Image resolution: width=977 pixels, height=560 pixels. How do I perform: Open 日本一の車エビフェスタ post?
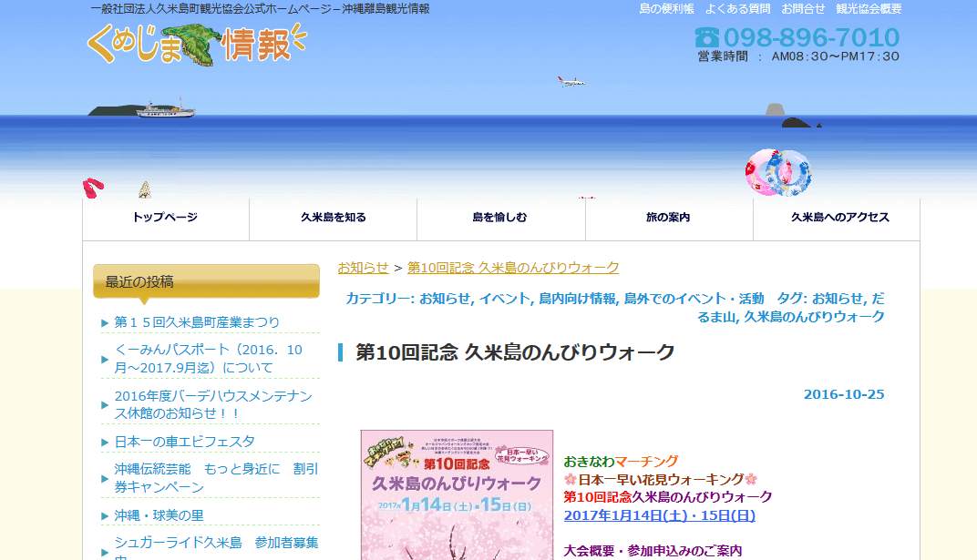[x=184, y=442]
